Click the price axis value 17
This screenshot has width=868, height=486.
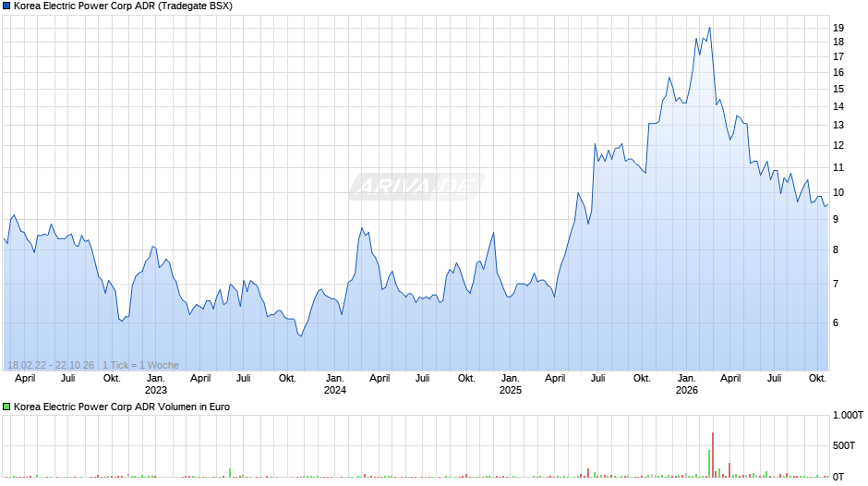point(838,56)
